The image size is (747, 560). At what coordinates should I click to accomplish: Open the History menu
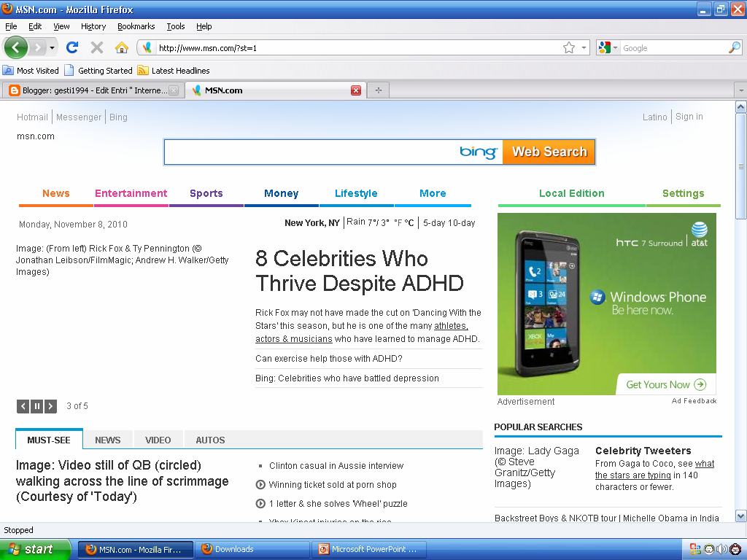pos(93,26)
